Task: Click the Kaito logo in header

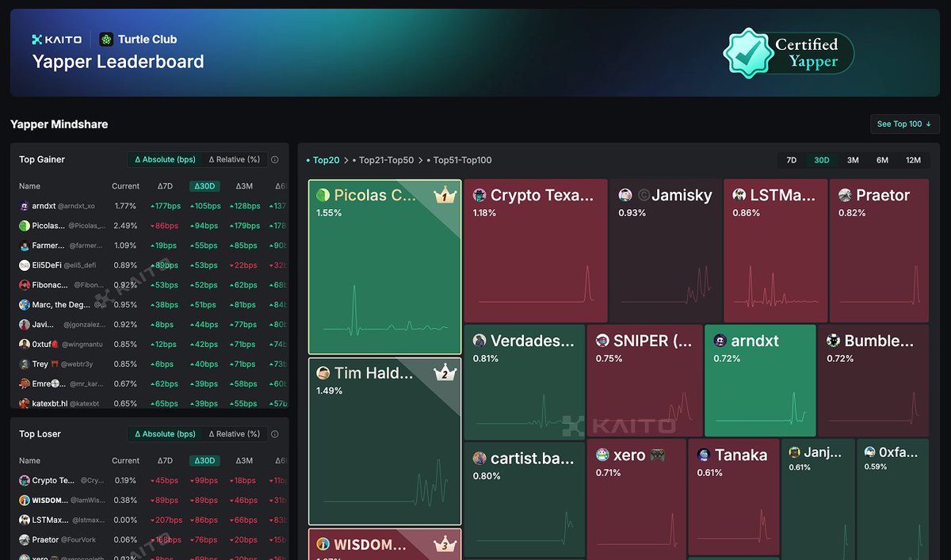Action: (56, 39)
